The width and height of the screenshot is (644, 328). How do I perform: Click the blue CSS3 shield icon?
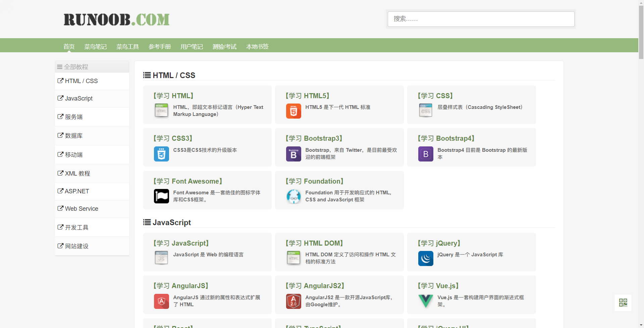[161, 154]
